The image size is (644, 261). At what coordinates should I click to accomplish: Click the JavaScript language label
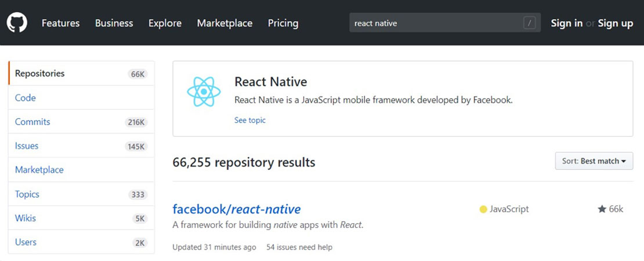click(x=509, y=209)
